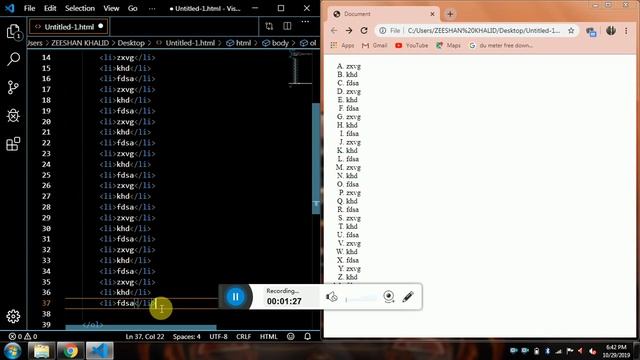This screenshot has height=360, width=640.
Task: Go back in the Chrome browser
Action: click(x=334, y=31)
